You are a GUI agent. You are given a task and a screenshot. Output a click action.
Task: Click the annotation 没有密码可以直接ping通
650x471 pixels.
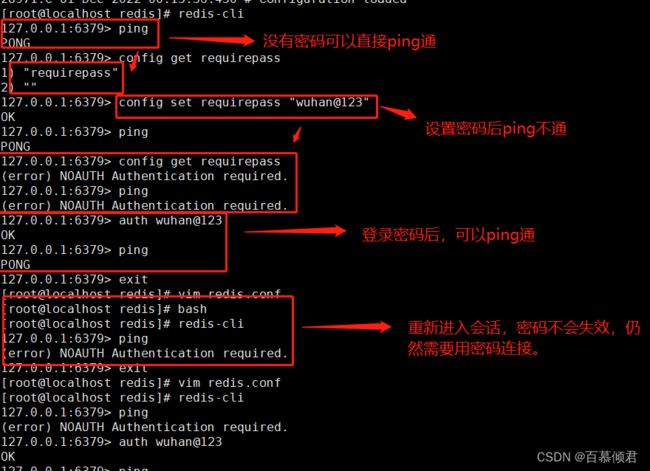click(x=349, y=41)
